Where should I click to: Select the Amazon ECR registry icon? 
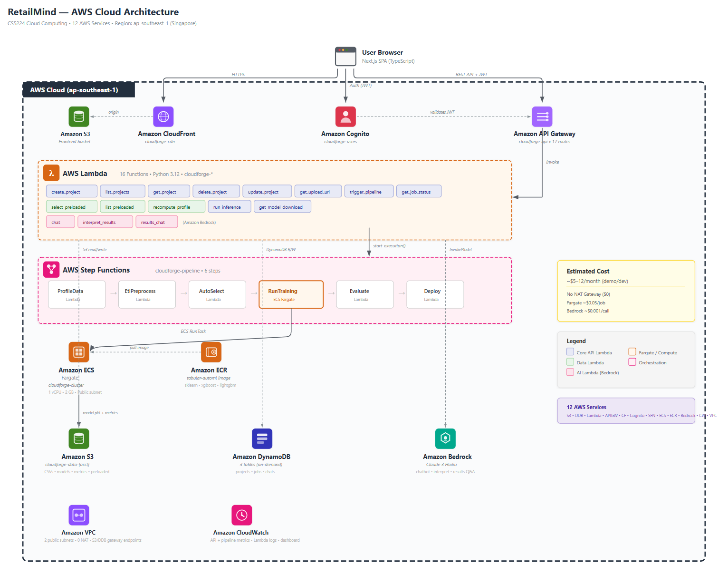tap(211, 352)
